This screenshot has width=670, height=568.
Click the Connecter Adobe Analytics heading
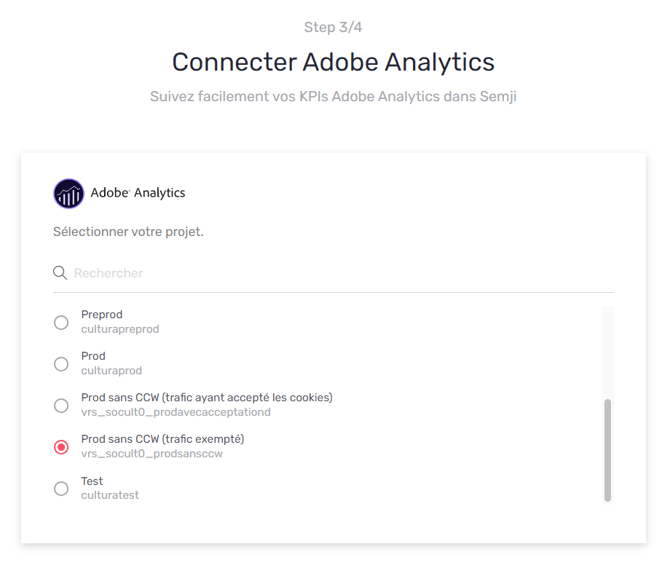pyautogui.click(x=333, y=62)
